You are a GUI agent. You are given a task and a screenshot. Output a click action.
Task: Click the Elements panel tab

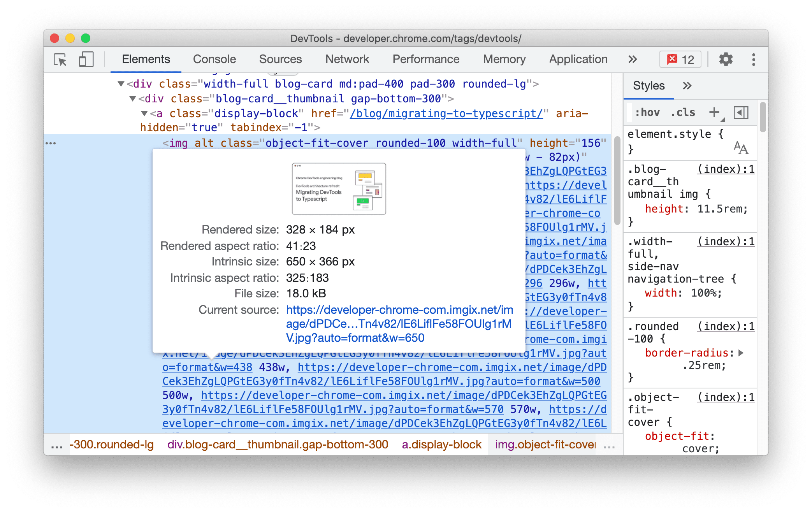pos(146,59)
